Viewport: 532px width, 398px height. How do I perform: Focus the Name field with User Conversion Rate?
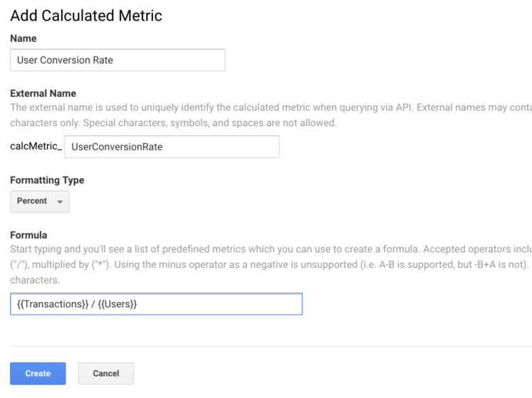click(x=118, y=60)
